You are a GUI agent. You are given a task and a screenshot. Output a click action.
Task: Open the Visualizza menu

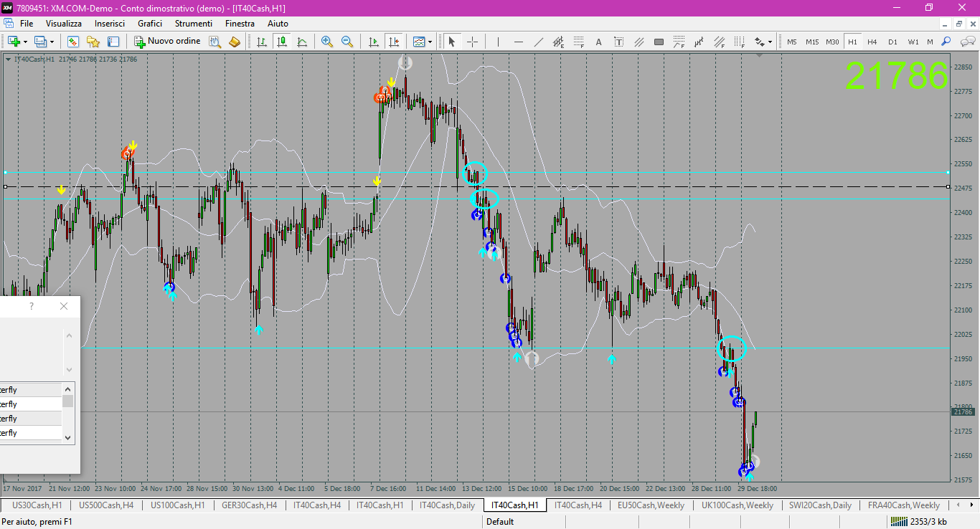64,24
